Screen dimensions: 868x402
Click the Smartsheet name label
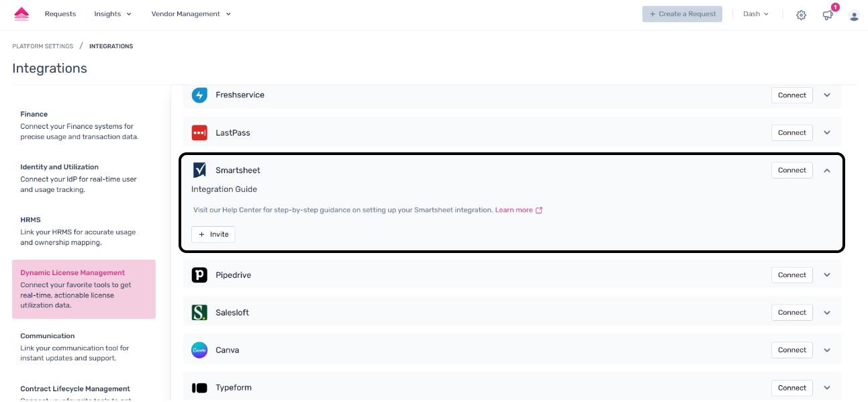(238, 170)
